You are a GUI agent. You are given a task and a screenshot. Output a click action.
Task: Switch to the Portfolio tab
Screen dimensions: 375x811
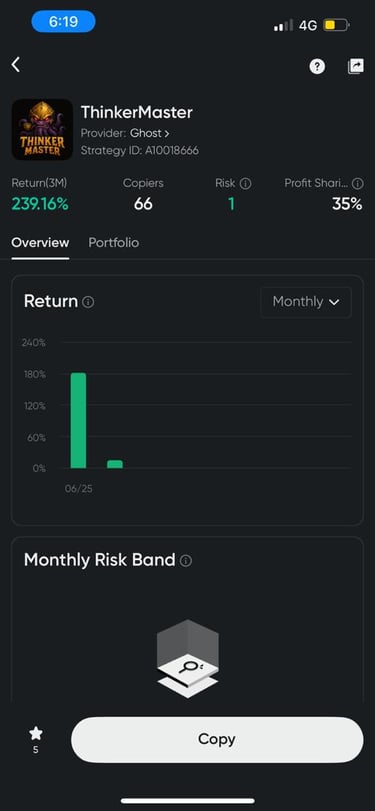point(114,243)
